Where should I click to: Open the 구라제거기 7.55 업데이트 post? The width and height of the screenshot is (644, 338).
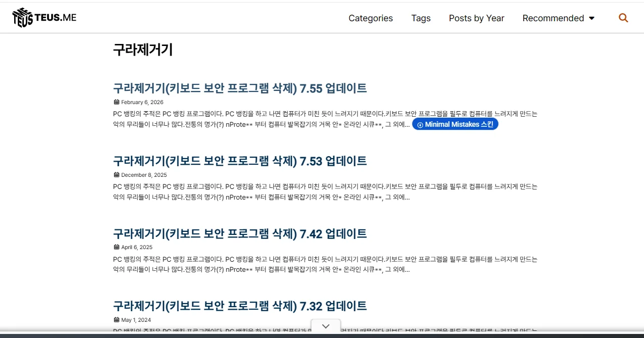point(240,88)
